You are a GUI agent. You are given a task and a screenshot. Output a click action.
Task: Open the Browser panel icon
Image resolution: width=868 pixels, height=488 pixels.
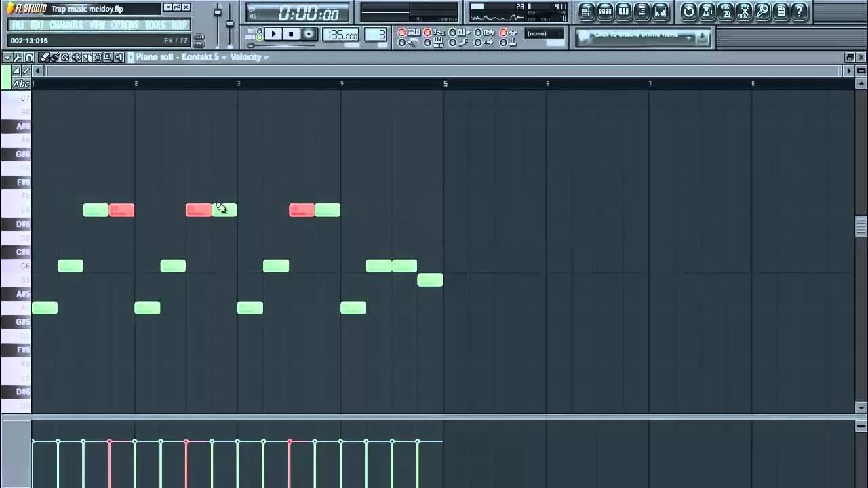(642, 11)
